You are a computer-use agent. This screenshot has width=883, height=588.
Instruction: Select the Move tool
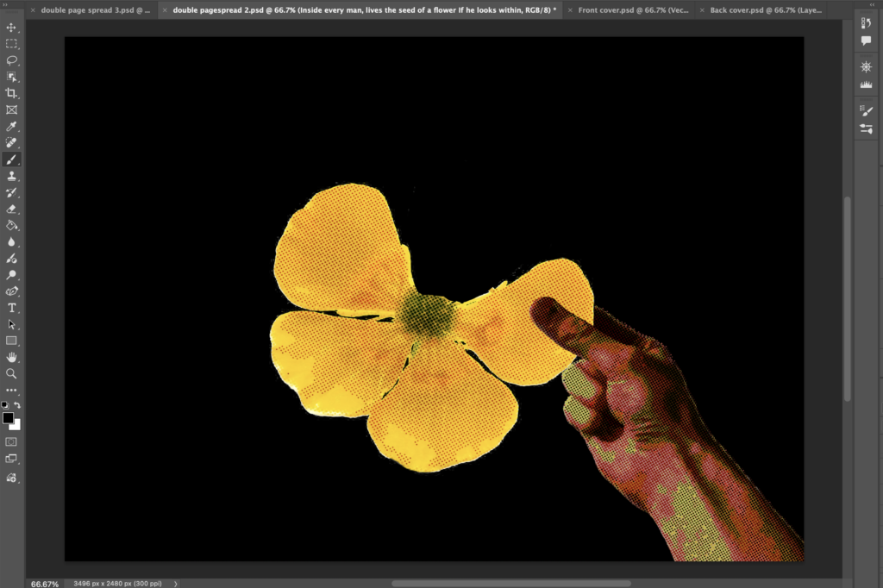pos(12,28)
